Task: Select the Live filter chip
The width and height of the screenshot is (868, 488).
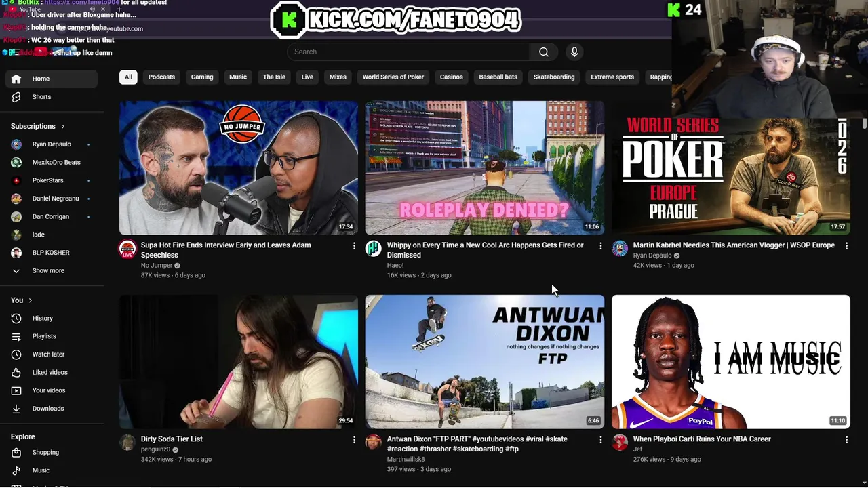Action: click(307, 77)
